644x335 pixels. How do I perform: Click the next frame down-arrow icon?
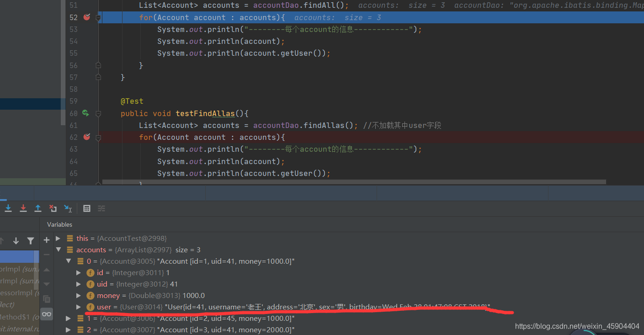[x=16, y=241]
